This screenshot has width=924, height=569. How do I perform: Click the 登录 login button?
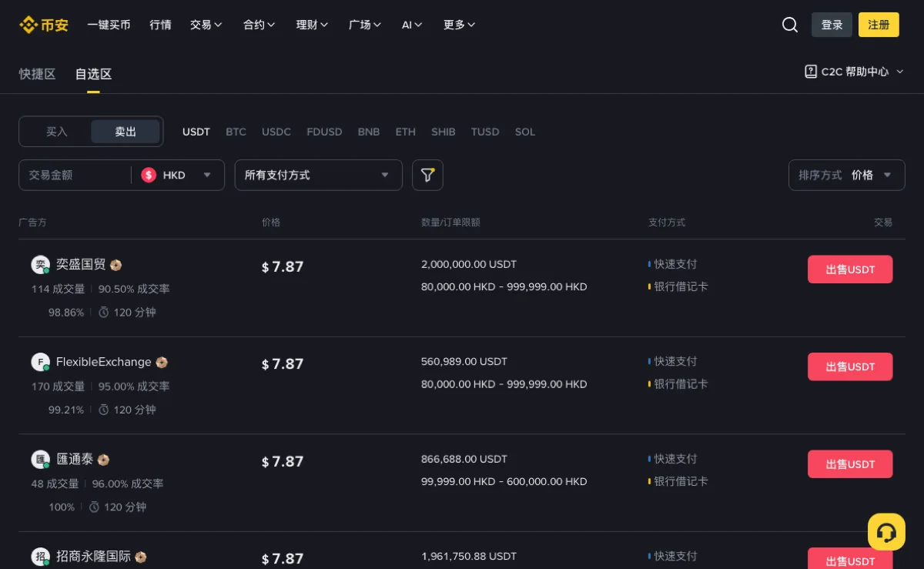pos(832,25)
